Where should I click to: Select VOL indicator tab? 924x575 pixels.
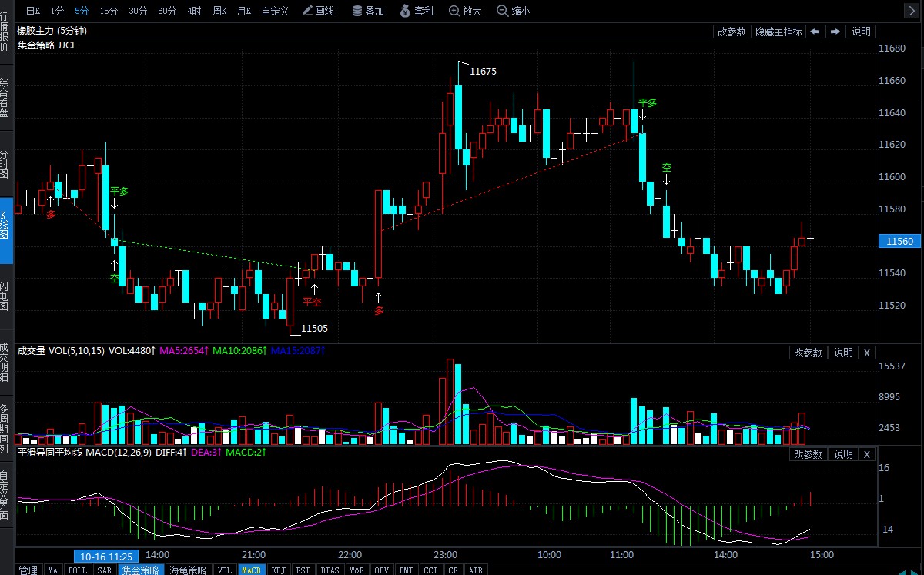pyautogui.click(x=224, y=570)
